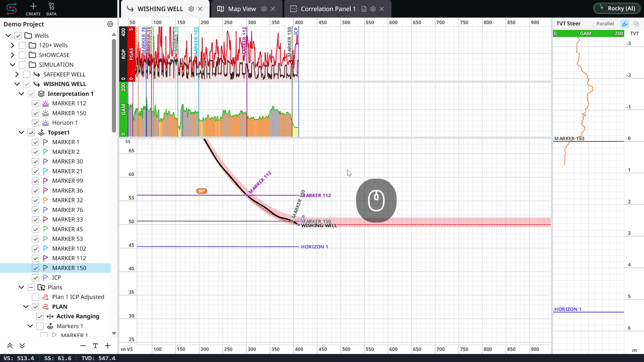Click the GAM green header bar
The height and width of the screenshot is (362, 644).
588,33
